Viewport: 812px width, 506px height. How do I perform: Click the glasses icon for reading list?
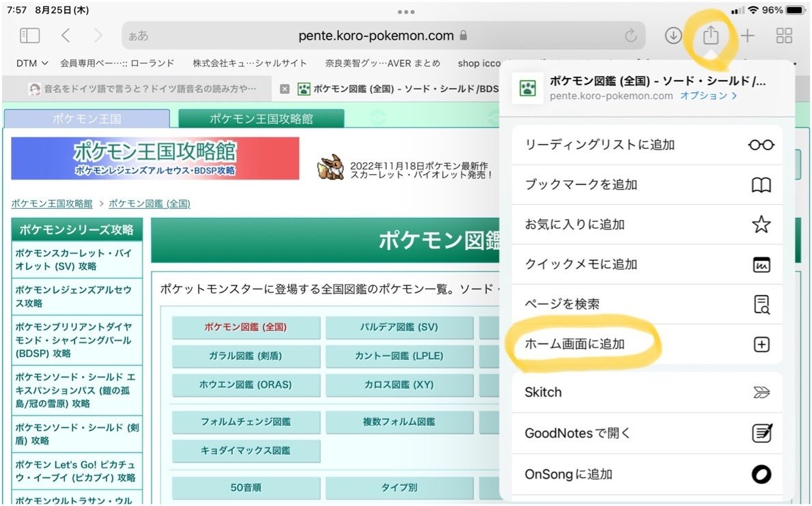tap(761, 145)
